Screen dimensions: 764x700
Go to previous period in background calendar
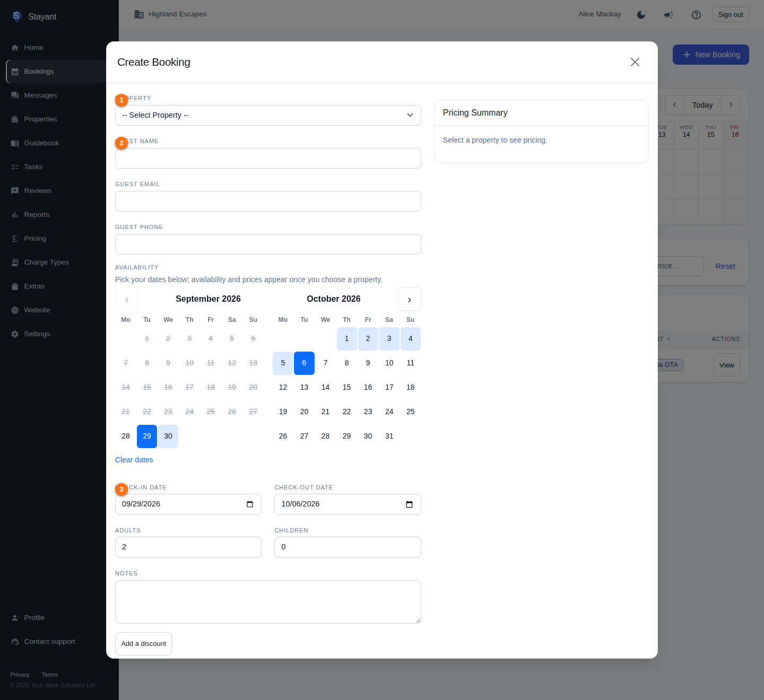[x=674, y=105]
